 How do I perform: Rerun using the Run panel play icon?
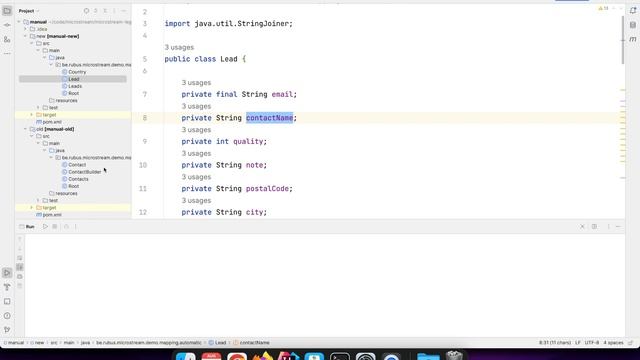point(45,227)
